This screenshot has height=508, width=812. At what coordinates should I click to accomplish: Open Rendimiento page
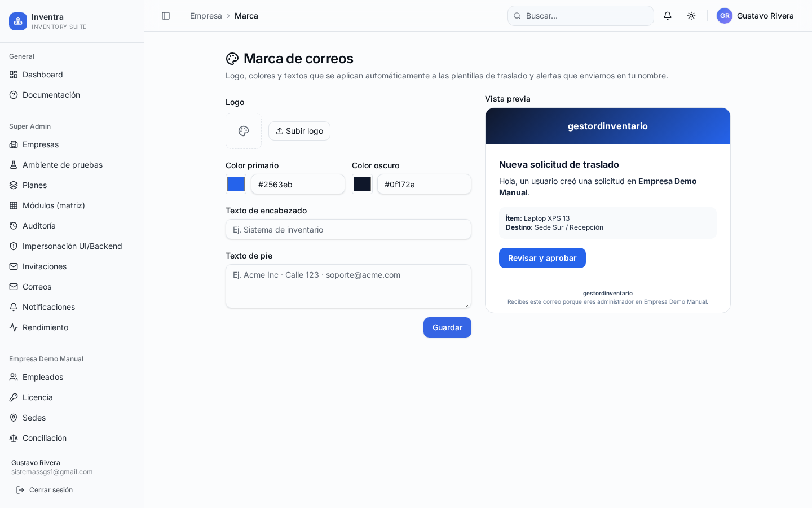[72, 327]
